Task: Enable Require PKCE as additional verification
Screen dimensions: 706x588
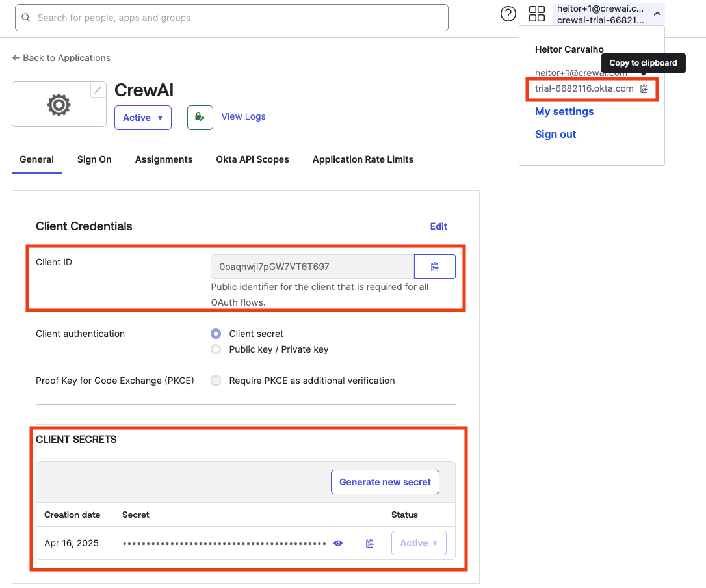Action: [x=215, y=381]
